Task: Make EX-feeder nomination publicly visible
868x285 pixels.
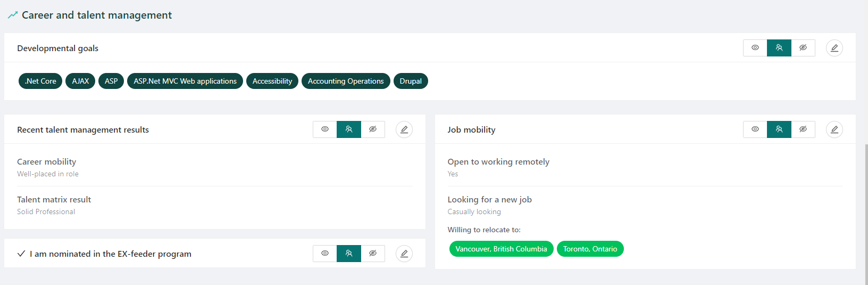Action: tap(324, 254)
